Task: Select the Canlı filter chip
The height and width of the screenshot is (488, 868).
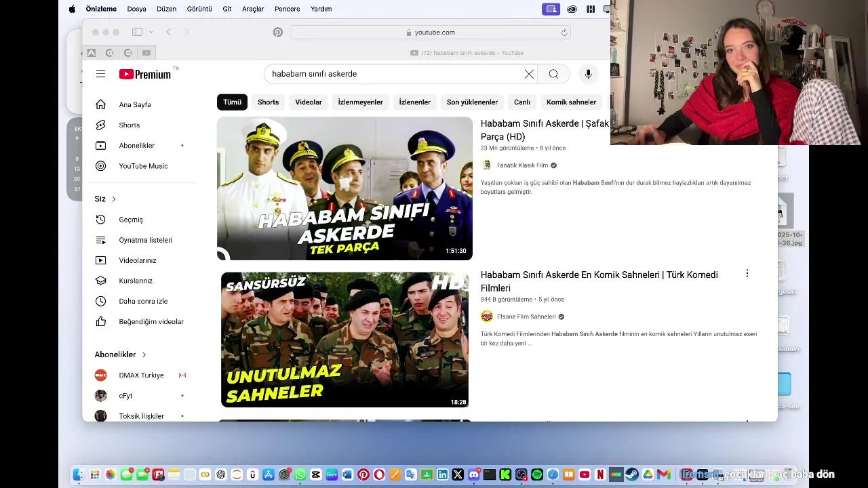Action: 521,102
